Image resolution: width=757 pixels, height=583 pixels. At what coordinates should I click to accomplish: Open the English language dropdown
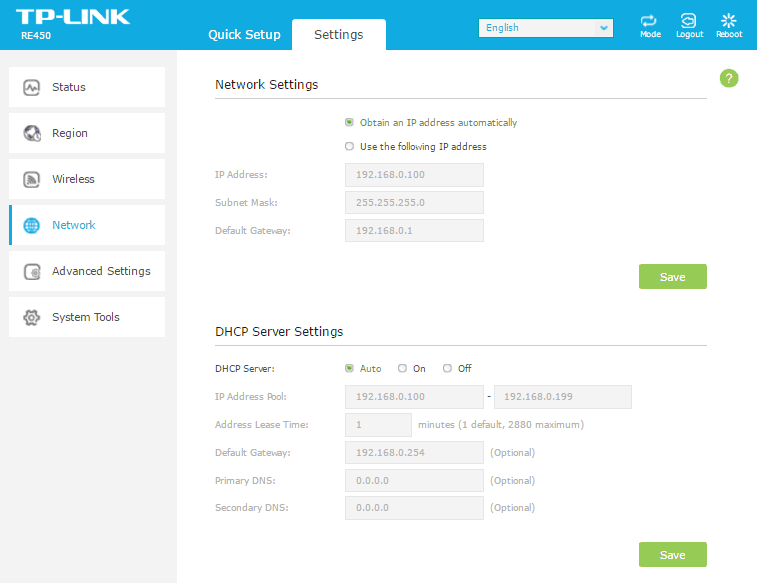(545, 28)
